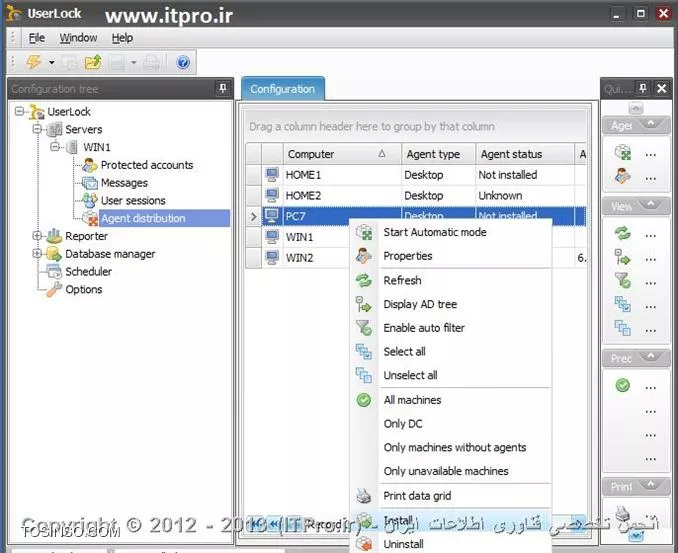Open the dropdown arrow beside lightning icon
The width and height of the screenshot is (678, 553).
[52, 63]
